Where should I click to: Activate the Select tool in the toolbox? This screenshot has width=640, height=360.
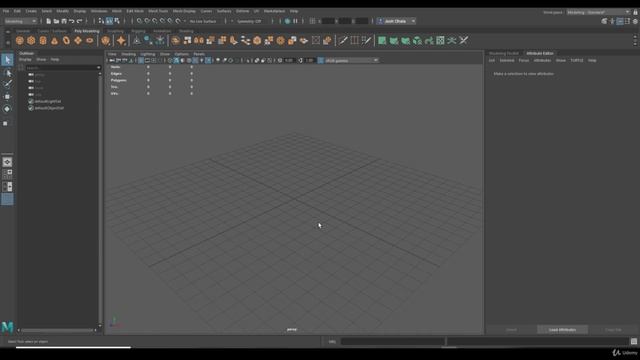[x=7, y=60]
